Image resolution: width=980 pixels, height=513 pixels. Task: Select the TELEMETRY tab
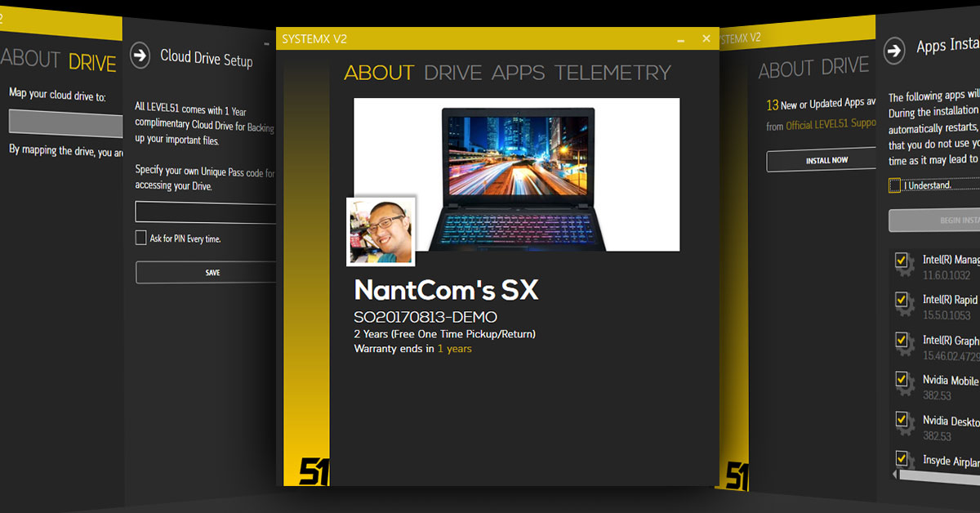(613, 73)
